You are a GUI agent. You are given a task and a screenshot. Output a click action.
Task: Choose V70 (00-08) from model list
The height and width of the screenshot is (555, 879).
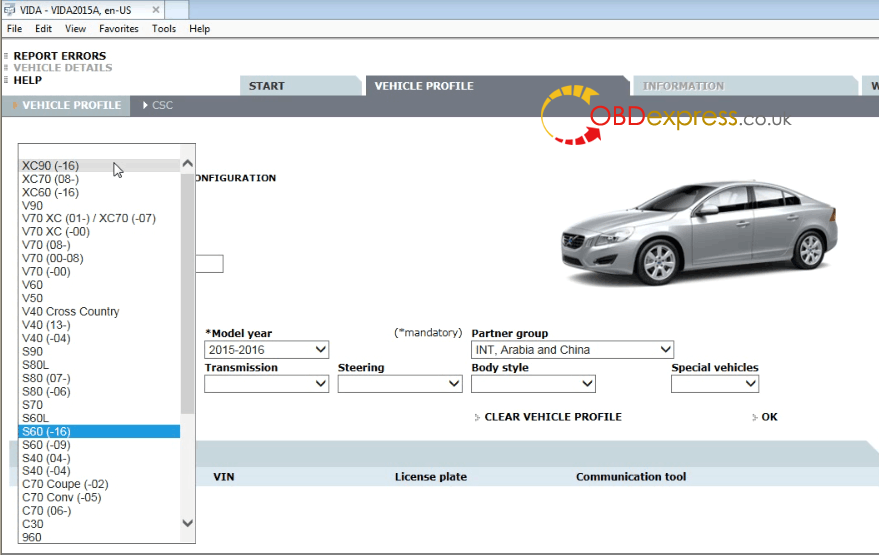[x=99, y=258]
